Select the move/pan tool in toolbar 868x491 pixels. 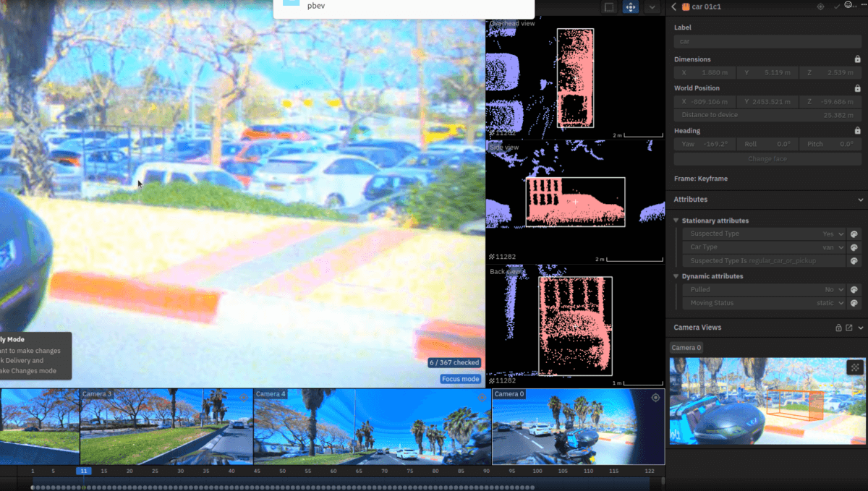click(630, 7)
